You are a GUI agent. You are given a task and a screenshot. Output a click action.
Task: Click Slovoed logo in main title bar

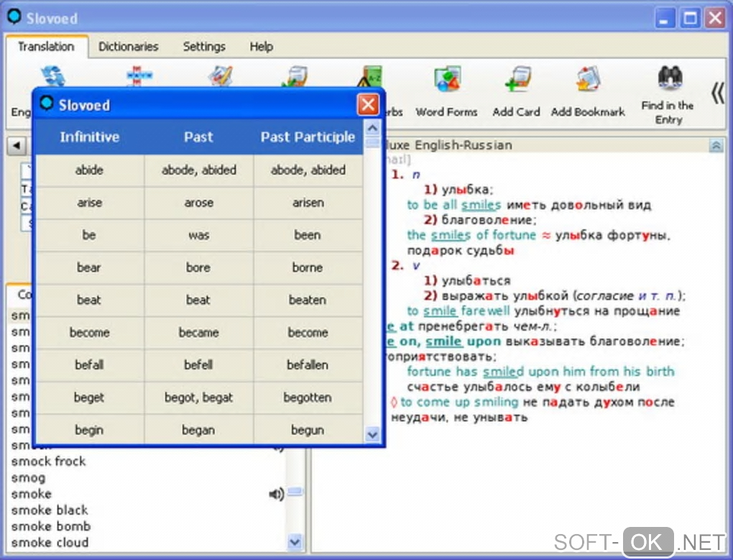(14, 17)
